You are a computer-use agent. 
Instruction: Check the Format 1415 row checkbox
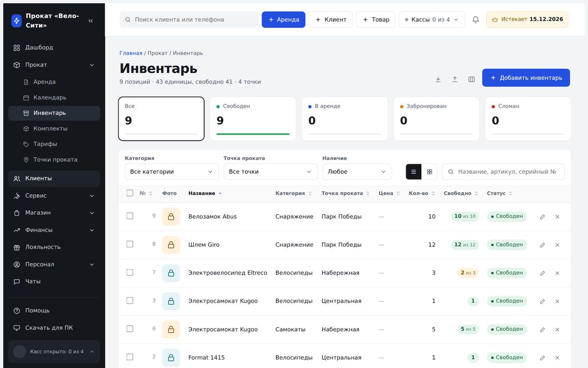coord(130,357)
